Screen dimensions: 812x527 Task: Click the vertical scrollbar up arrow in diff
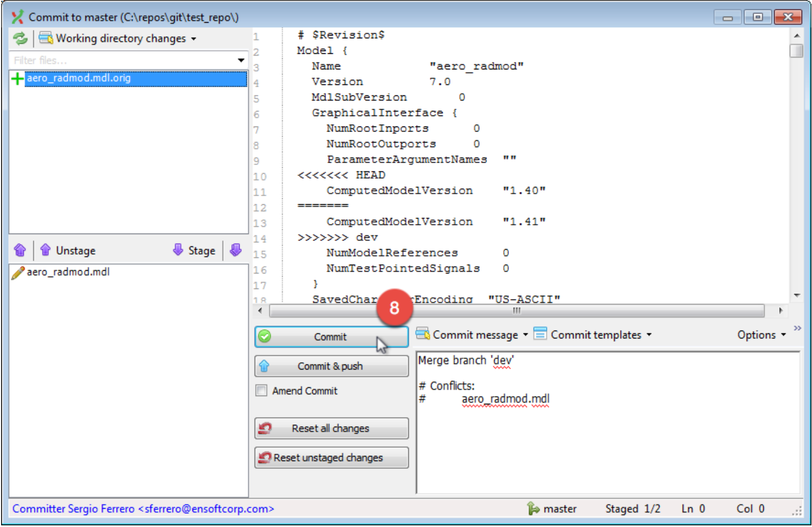pyautogui.click(x=796, y=36)
